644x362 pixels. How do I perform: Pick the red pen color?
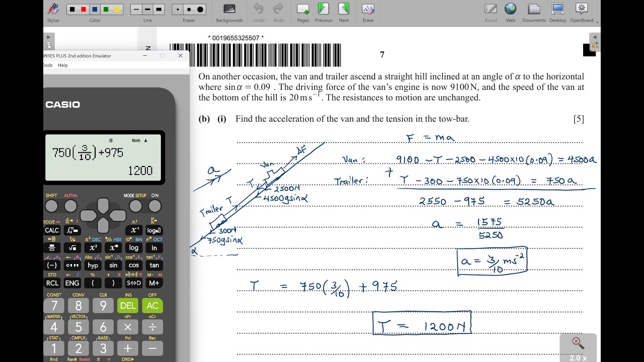coord(84,10)
